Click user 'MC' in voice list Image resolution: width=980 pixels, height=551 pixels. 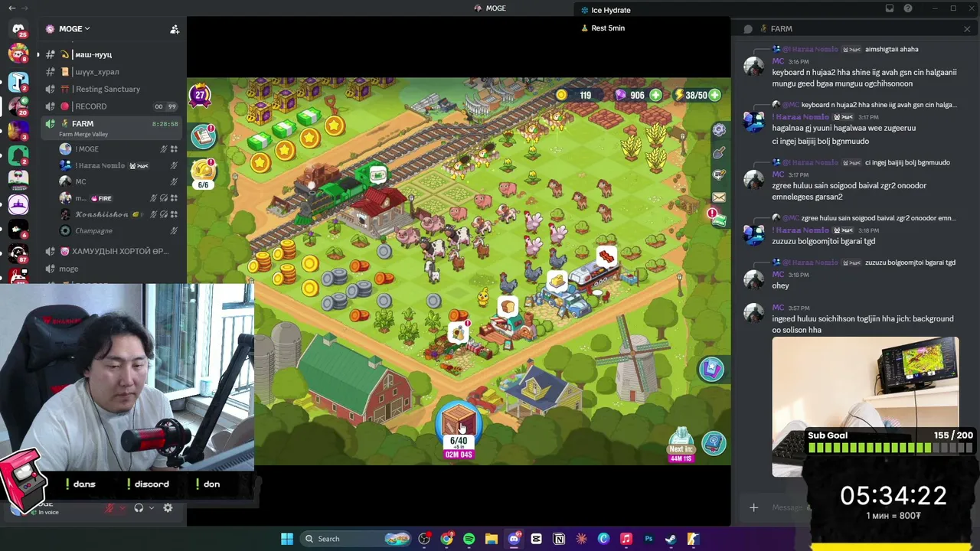click(80, 181)
